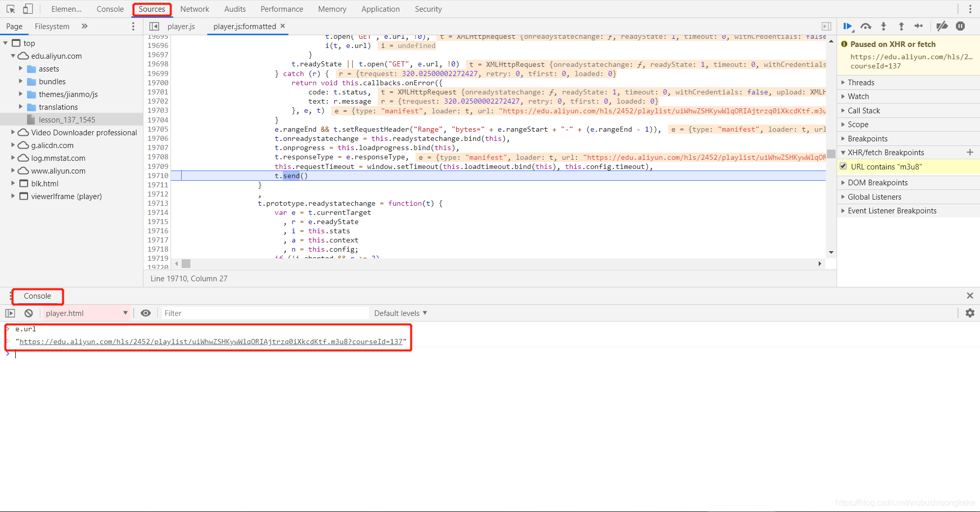Click the Step debugger arrow icon

(x=919, y=26)
